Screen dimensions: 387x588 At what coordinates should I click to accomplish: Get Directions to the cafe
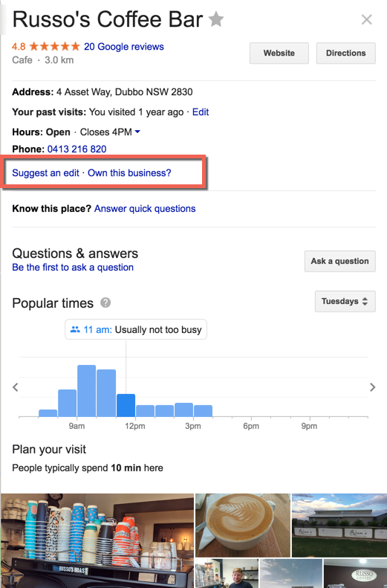pyautogui.click(x=346, y=53)
